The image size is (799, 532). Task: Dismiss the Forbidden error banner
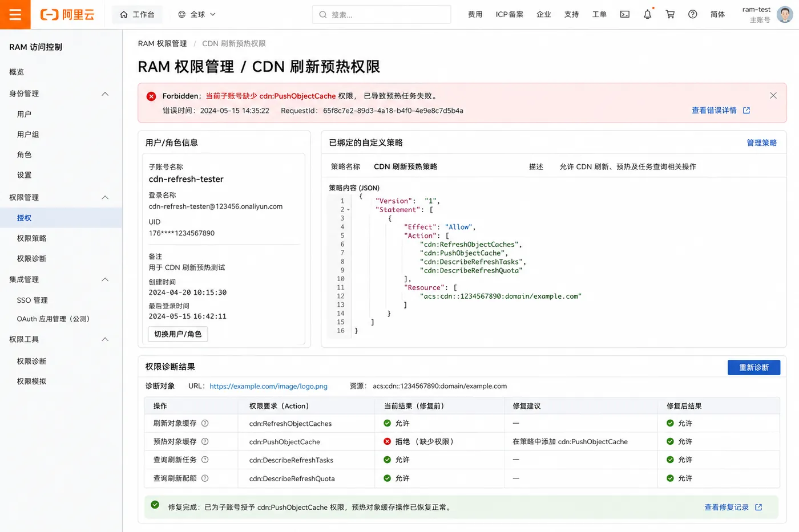point(773,95)
